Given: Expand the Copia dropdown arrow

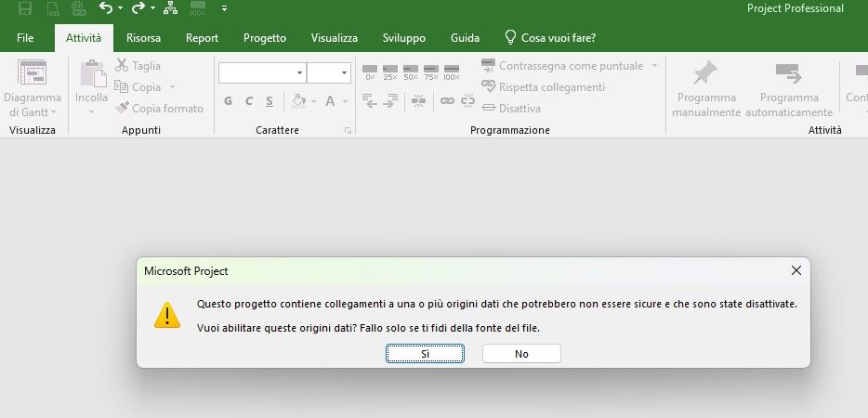Looking at the screenshot, I should [x=172, y=87].
